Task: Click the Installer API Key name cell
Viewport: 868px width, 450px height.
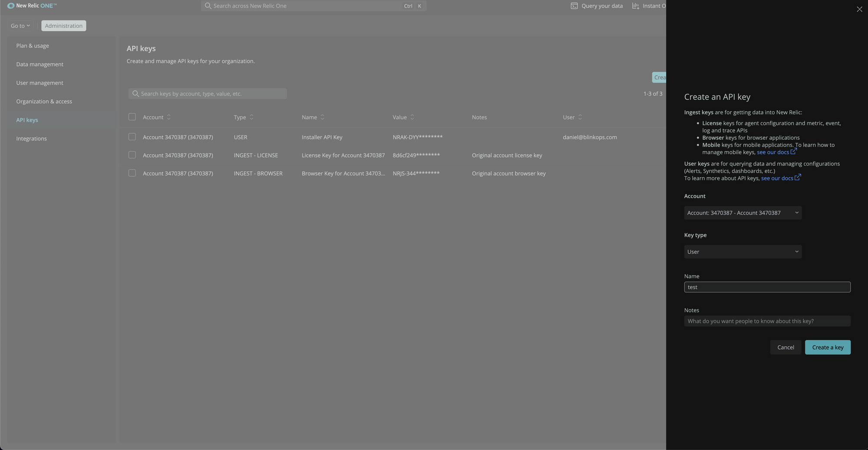Action: pyautogui.click(x=322, y=137)
